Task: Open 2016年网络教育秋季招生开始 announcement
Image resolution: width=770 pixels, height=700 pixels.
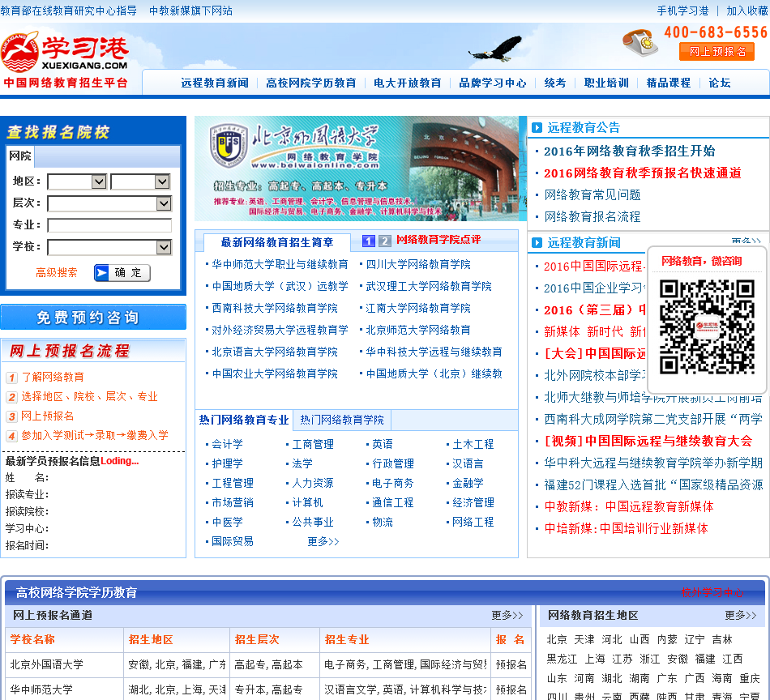Action: (629, 152)
